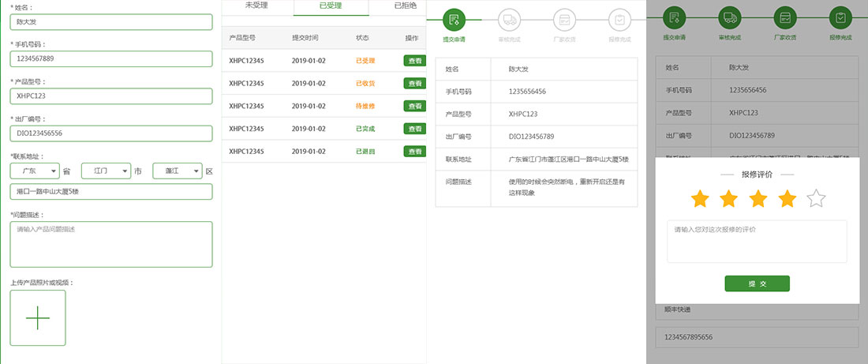868x364 pixels.
Task: Switch to the 未受理 tab
Action: click(257, 6)
